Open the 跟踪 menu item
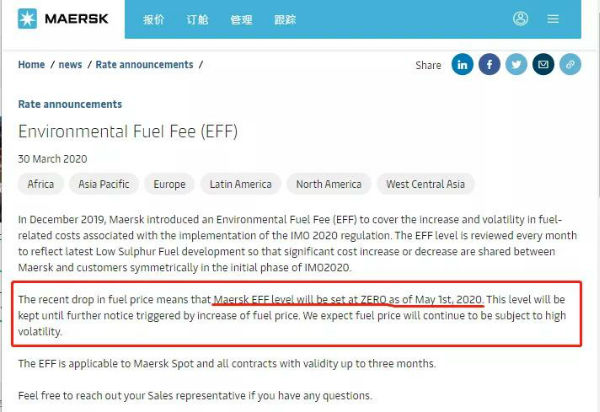 (x=287, y=19)
